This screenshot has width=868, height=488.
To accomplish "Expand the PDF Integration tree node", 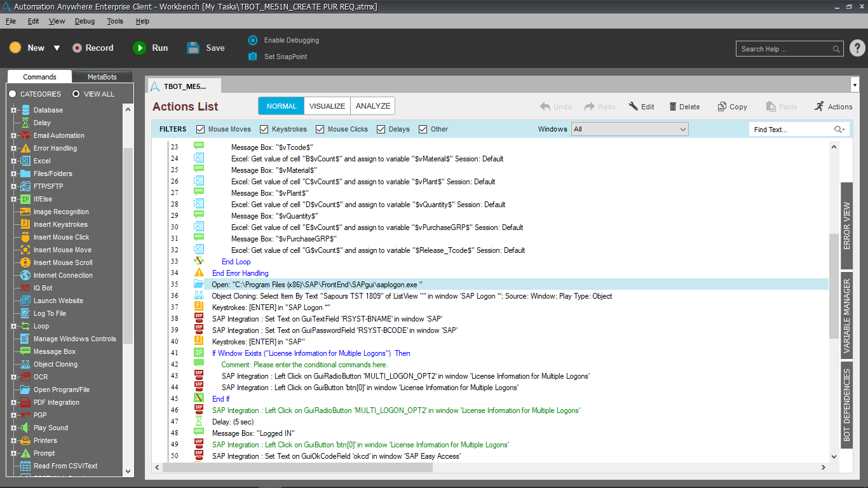I will click(x=13, y=402).
